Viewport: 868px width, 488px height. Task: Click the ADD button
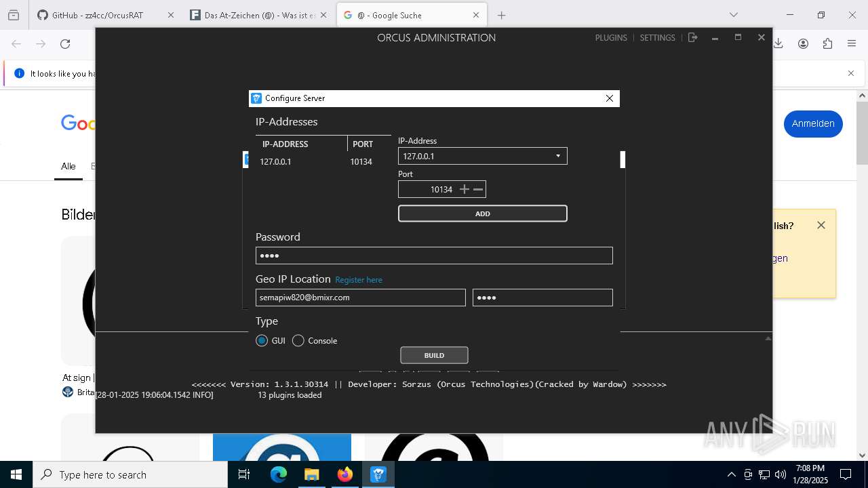(482, 213)
